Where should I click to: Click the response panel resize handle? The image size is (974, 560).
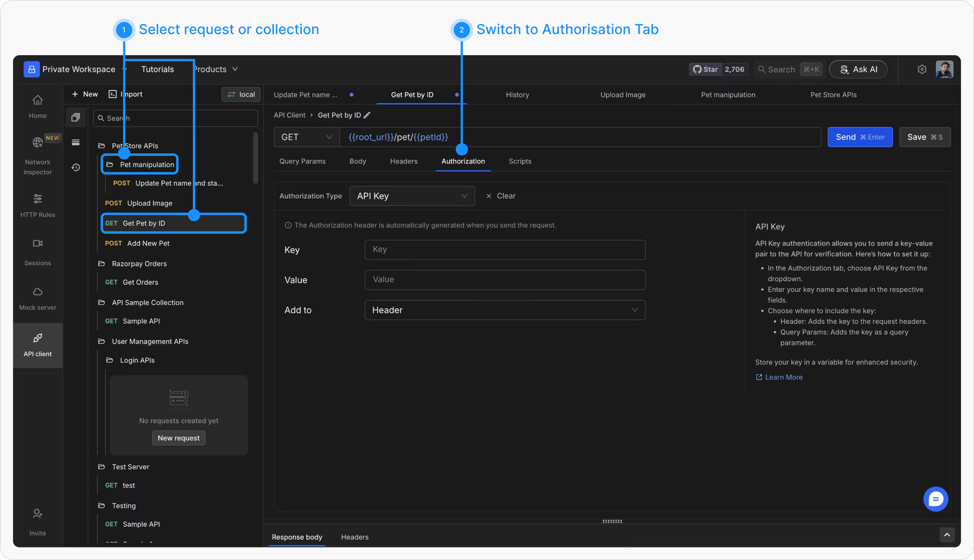[x=612, y=521]
